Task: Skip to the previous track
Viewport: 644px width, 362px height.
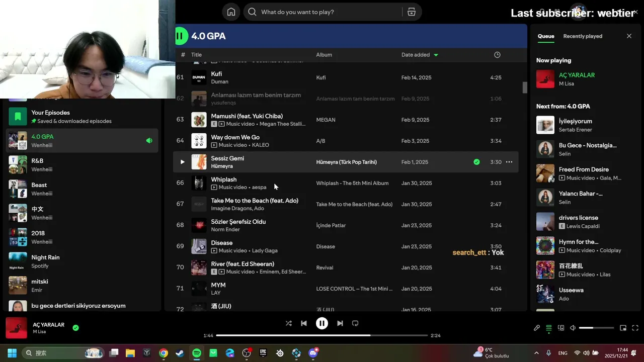Action: click(304, 323)
